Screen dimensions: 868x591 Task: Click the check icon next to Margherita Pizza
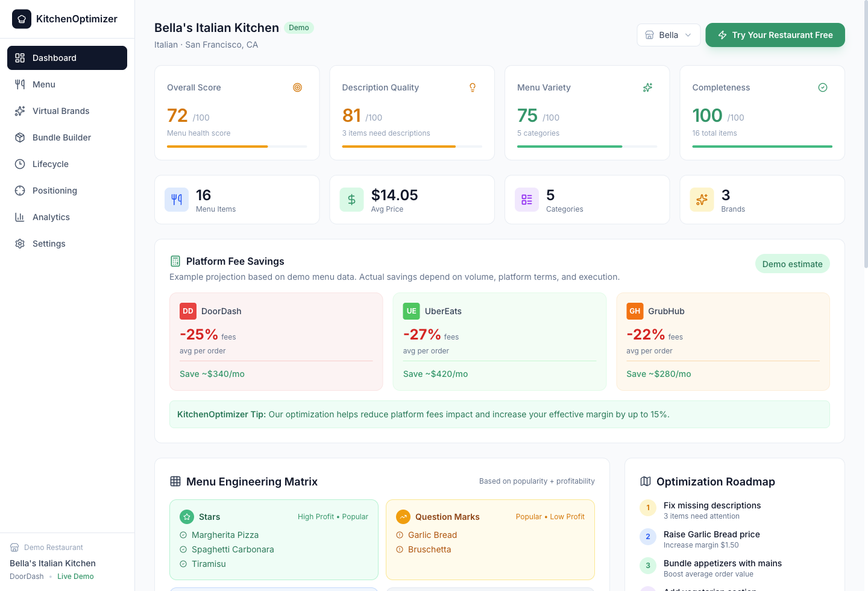tap(183, 535)
